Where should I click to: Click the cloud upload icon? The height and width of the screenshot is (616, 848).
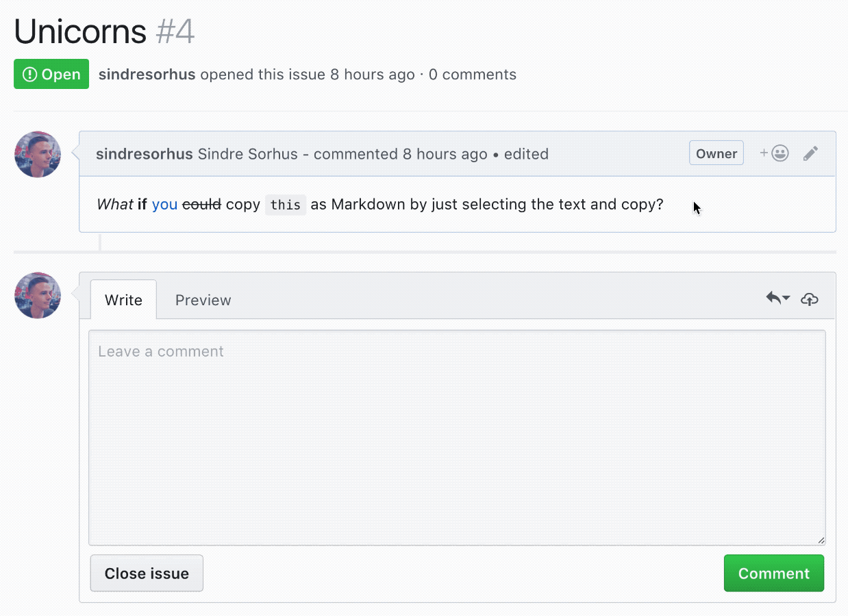[810, 299]
